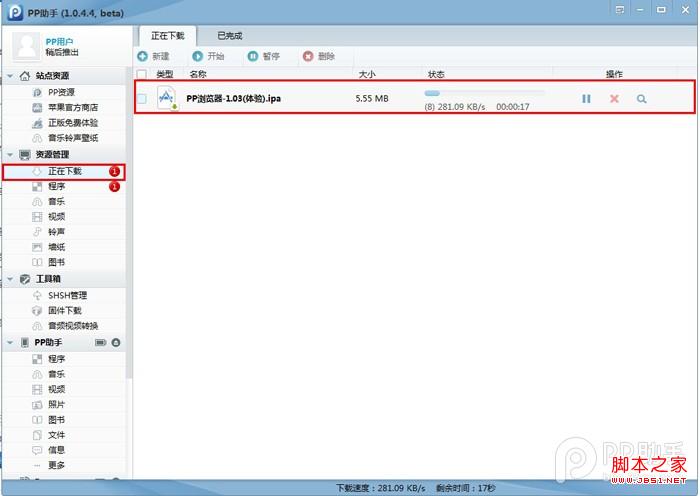
Task: Click the 下载速度 status bar text
Action: coord(381,488)
